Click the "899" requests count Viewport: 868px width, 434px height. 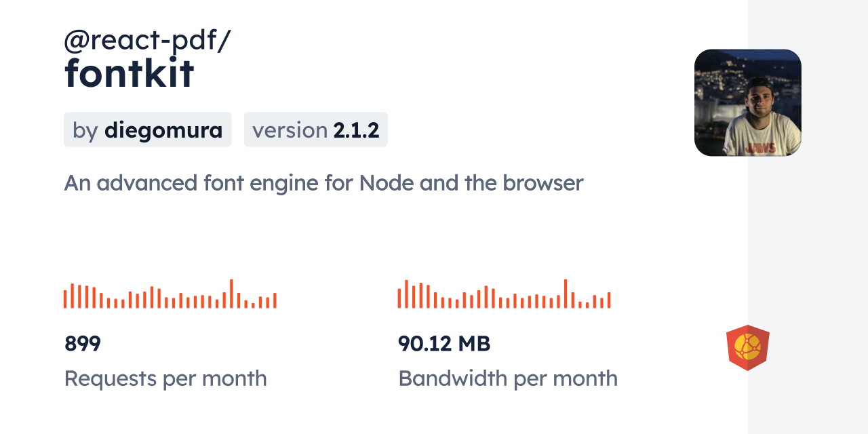tap(82, 344)
